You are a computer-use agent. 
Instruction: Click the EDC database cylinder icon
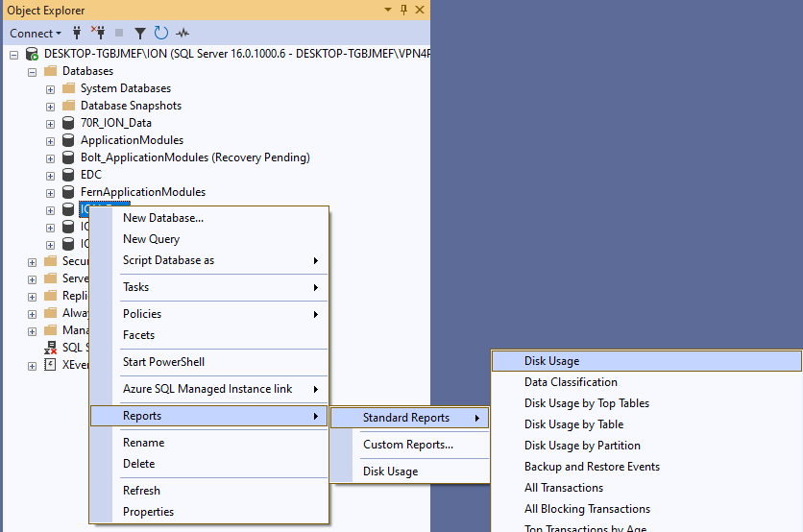click(68, 175)
